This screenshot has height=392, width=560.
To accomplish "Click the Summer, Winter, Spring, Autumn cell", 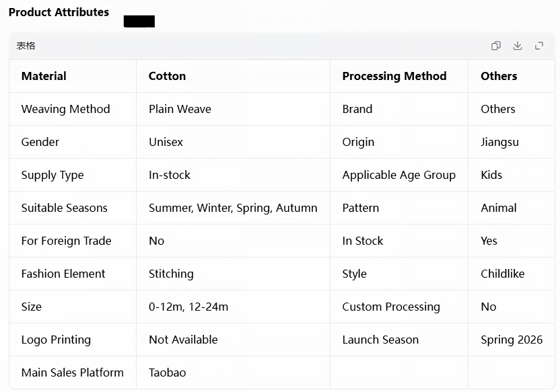I will coord(233,208).
